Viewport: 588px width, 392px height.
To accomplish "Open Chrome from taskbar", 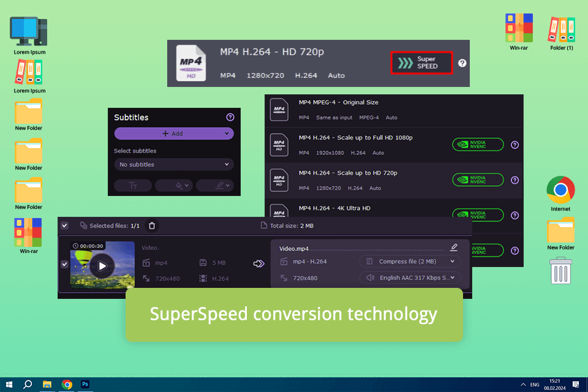I will pos(67,385).
